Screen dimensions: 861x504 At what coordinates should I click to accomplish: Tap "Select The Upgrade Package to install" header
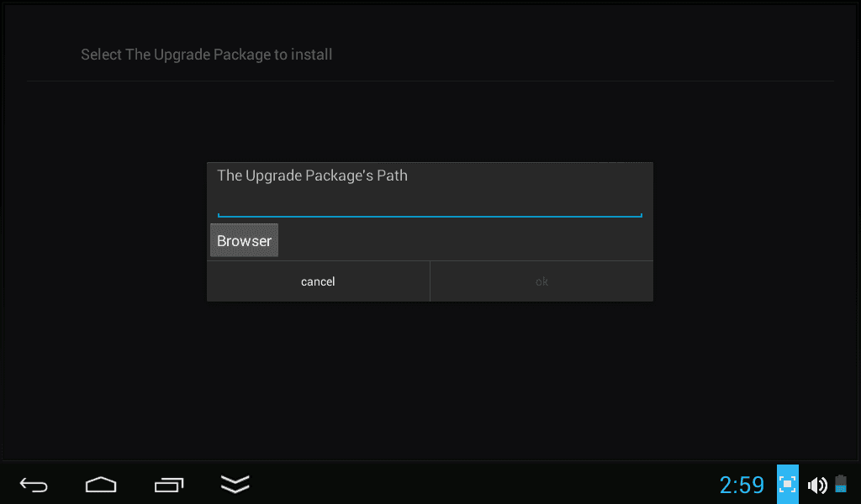tap(207, 55)
